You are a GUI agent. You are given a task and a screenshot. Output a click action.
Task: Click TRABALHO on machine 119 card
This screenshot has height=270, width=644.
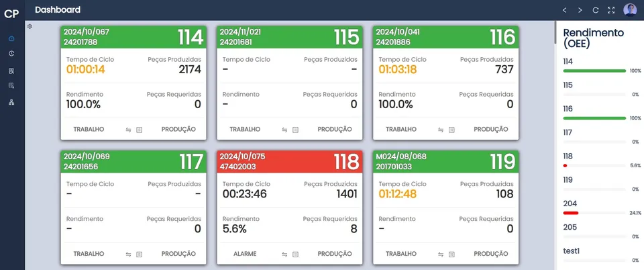coord(401,254)
